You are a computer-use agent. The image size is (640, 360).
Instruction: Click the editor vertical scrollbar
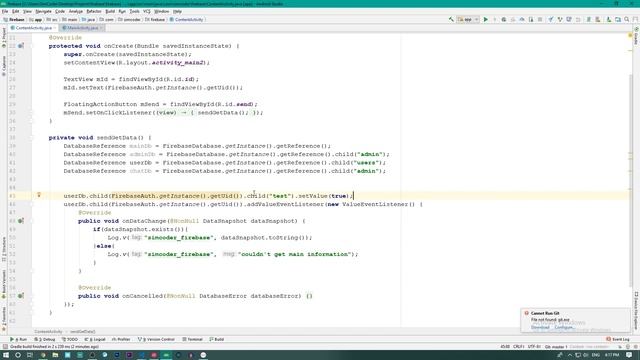tap(630, 180)
